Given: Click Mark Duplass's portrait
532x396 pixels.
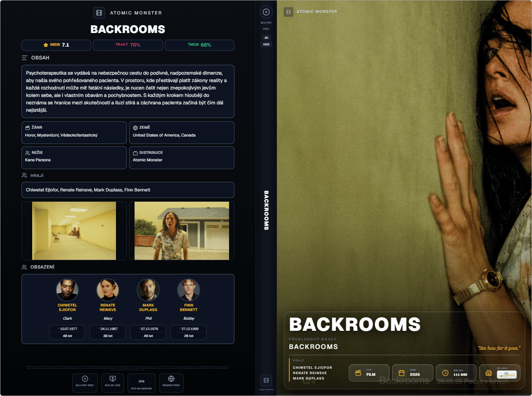Looking at the screenshot, I should [148, 290].
